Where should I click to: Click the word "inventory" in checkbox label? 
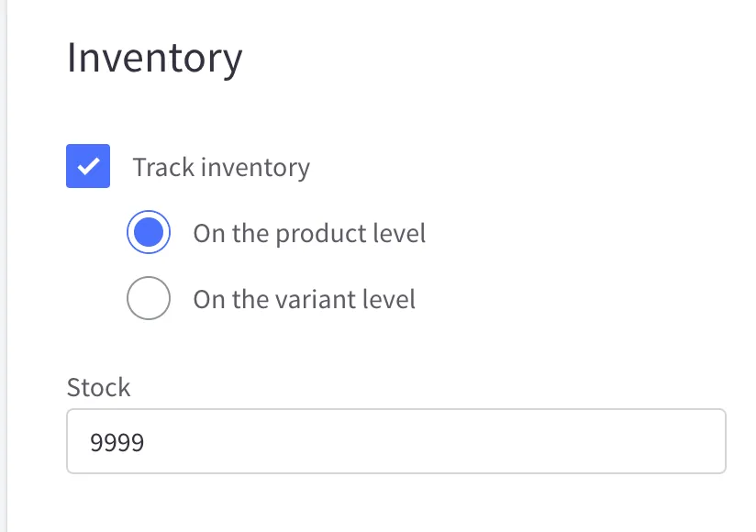[x=255, y=168]
